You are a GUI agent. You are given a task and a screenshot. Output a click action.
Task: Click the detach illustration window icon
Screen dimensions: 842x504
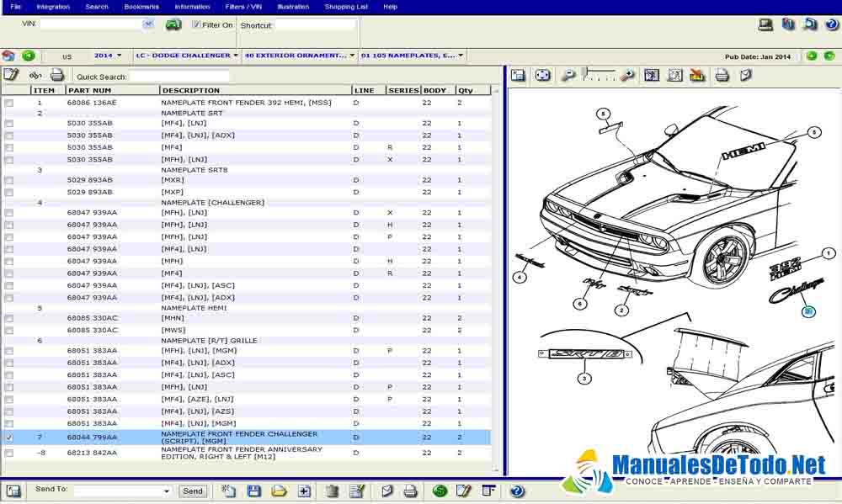click(518, 76)
